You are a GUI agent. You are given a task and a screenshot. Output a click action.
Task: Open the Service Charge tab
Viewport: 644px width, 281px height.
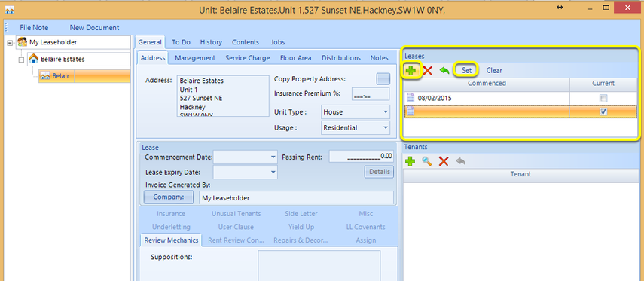248,58
